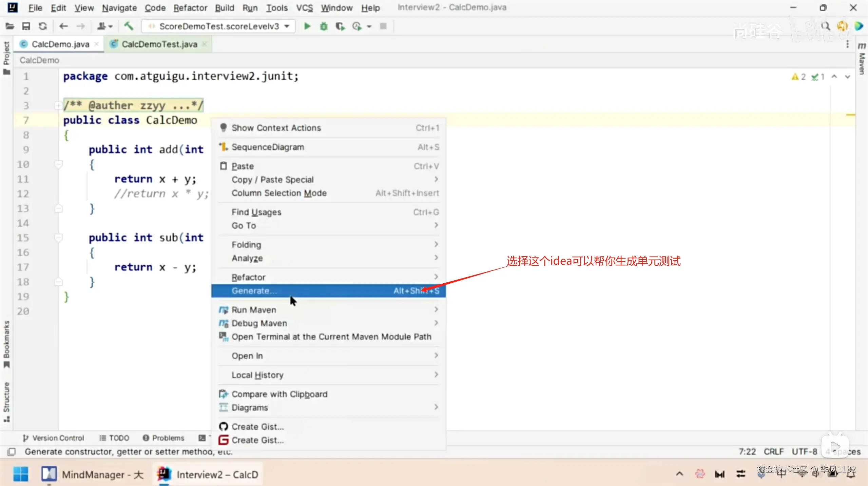Click the yellow warning stripe marker
Viewport: 868px width, 486px height.
tap(850, 115)
